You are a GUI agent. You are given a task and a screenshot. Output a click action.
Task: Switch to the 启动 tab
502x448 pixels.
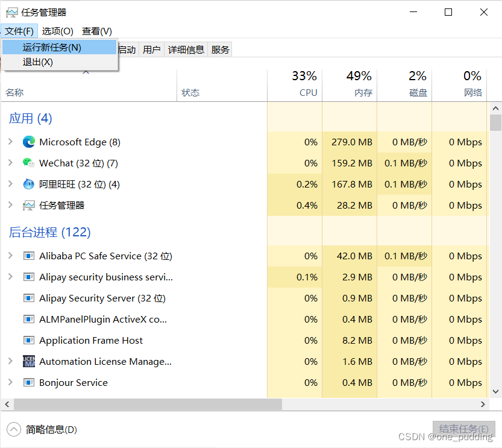pos(127,50)
